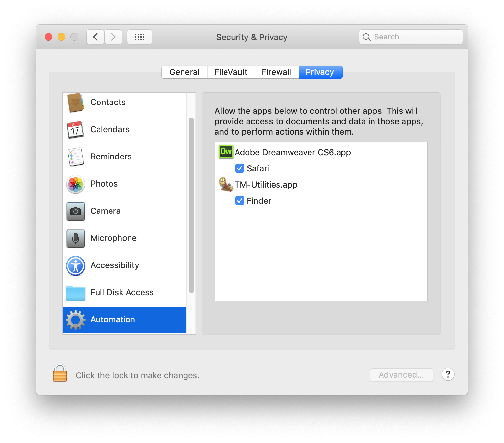This screenshot has height=443, width=504.
Task: Click 'Click the lock to make changes' text
Action: coord(137,375)
